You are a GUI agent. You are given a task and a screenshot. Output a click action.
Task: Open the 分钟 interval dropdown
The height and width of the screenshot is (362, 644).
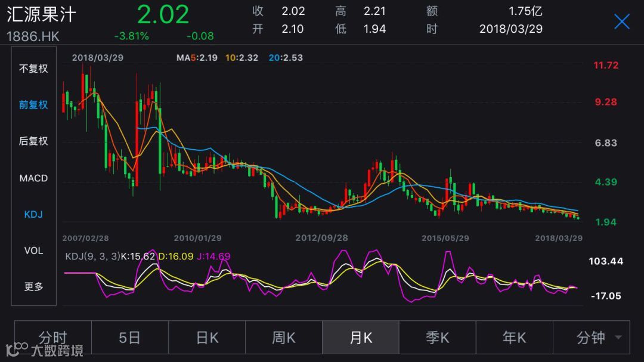tap(592, 338)
